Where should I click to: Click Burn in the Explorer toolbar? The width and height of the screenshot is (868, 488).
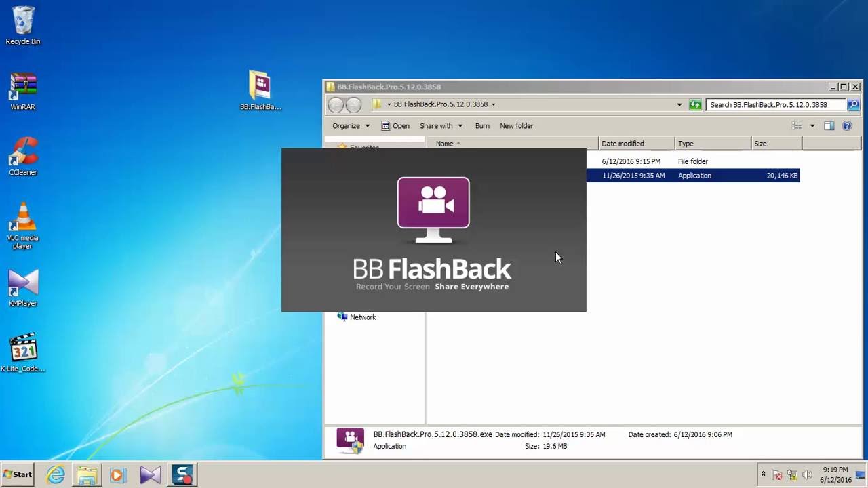[482, 126]
